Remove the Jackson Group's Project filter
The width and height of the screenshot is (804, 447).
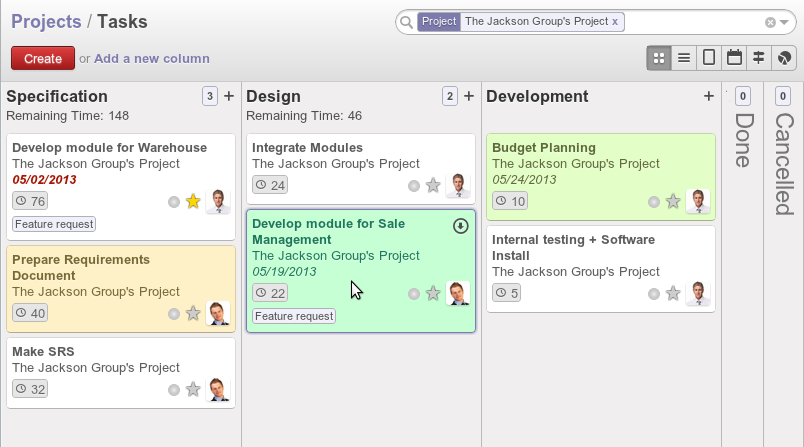pyautogui.click(x=615, y=21)
